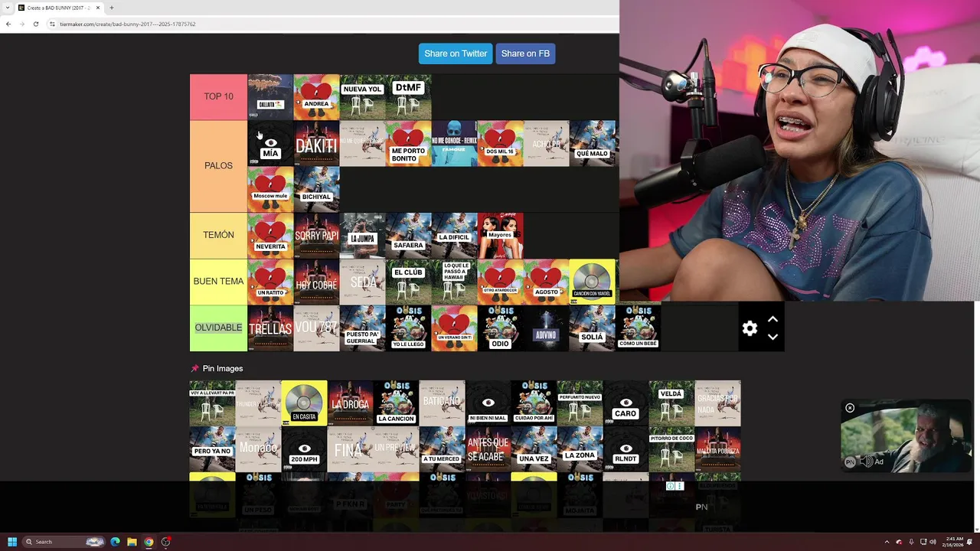
Task: Select the LA DIFÍCIL tile
Action: tap(454, 236)
